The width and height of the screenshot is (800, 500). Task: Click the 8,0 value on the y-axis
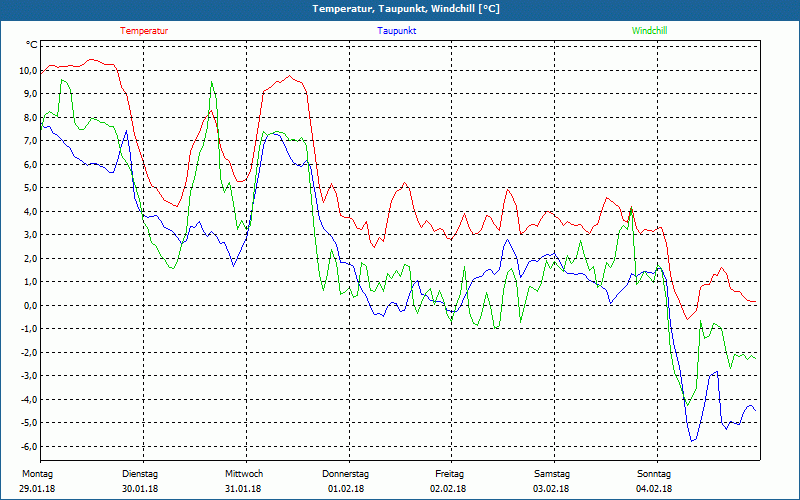(30, 117)
